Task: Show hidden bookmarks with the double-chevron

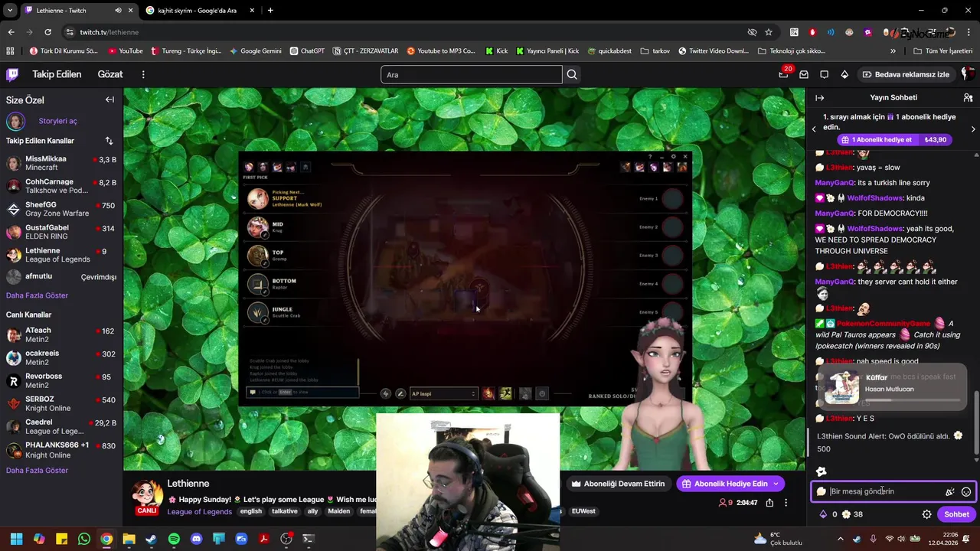Action: [893, 51]
